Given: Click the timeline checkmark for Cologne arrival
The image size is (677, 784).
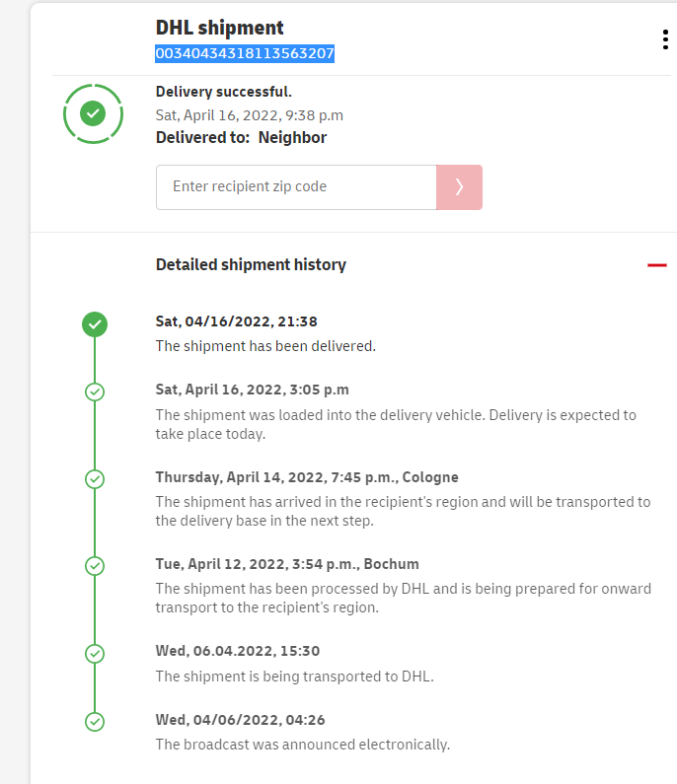Looking at the screenshot, I should tap(95, 479).
